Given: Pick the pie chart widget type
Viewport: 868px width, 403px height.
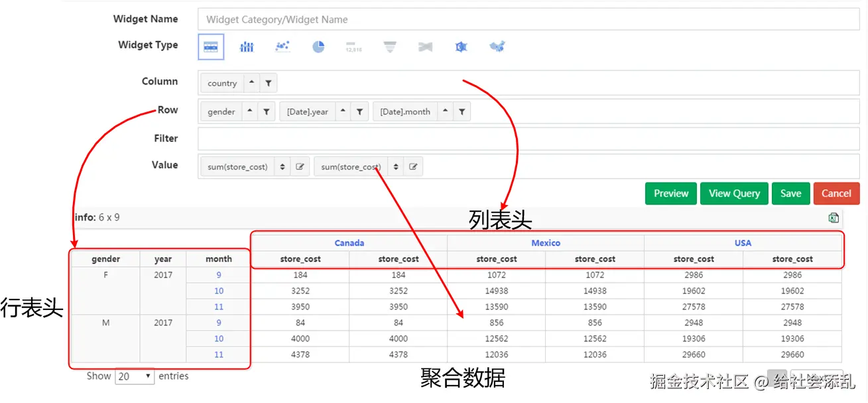Looking at the screenshot, I should click(318, 46).
